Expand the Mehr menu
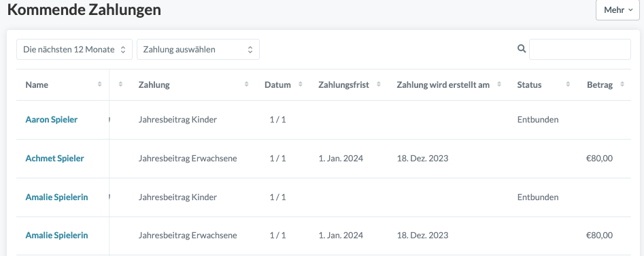This screenshot has height=256, width=644. (x=617, y=10)
